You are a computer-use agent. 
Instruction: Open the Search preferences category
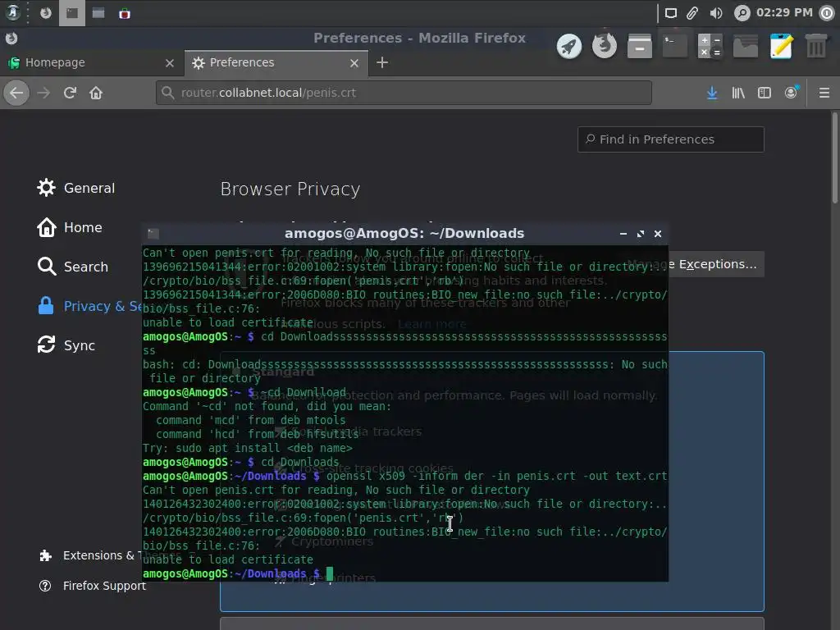[x=73, y=267]
